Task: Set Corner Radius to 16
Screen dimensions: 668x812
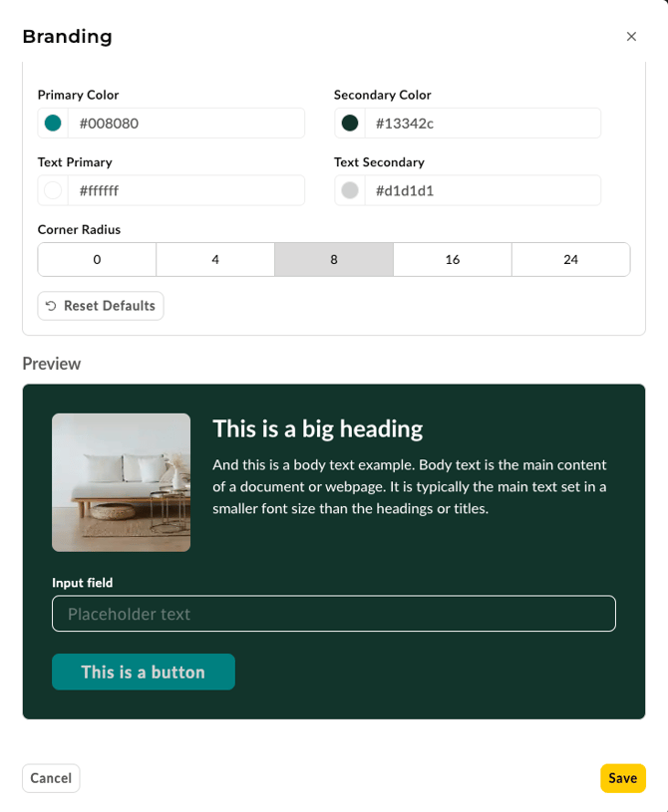Action: tap(453, 259)
